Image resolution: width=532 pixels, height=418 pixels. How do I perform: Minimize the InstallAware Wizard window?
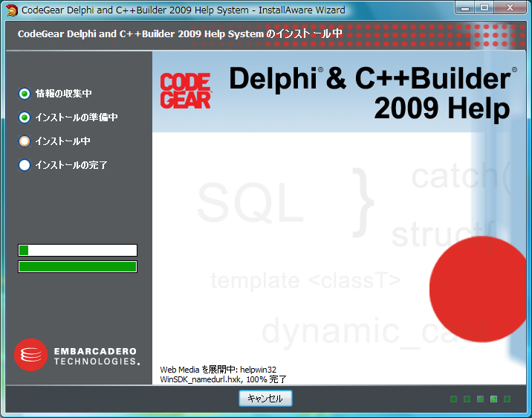point(465,8)
